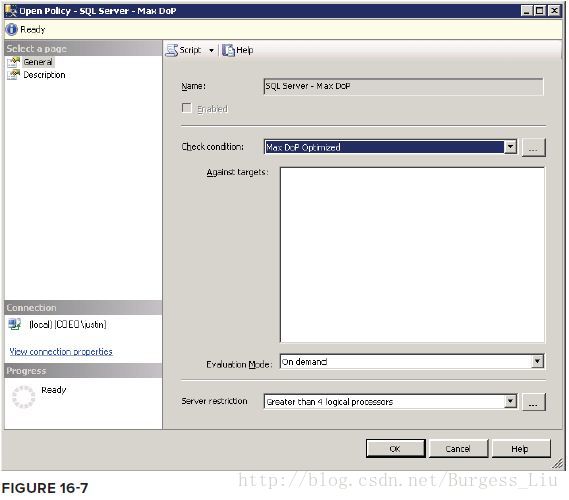Click the policy window title icon

pyautogui.click(x=11, y=11)
